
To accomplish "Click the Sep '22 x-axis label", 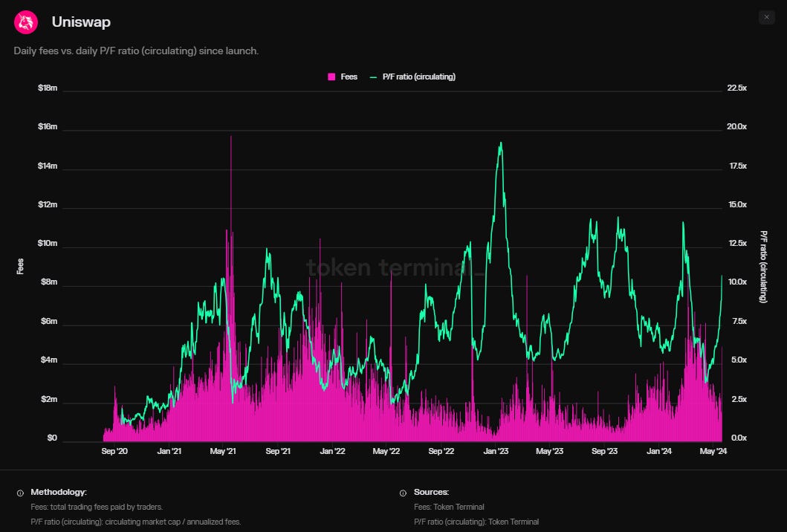I will [441, 451].
